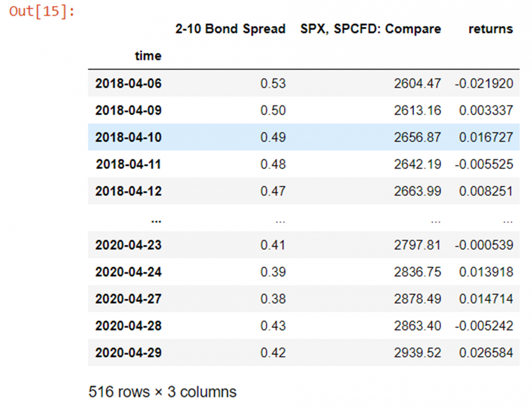Image resolution: width=532 pixels, height=408 pixels.
Task: Select the returns column header
Action: tap(490, 29)
